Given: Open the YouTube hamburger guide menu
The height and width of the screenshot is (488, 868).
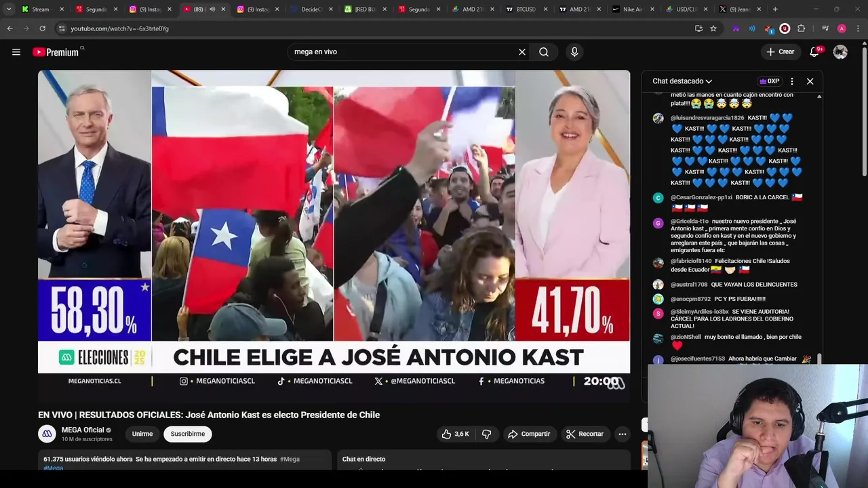Looking at the screenshot, I should (16, 52).
